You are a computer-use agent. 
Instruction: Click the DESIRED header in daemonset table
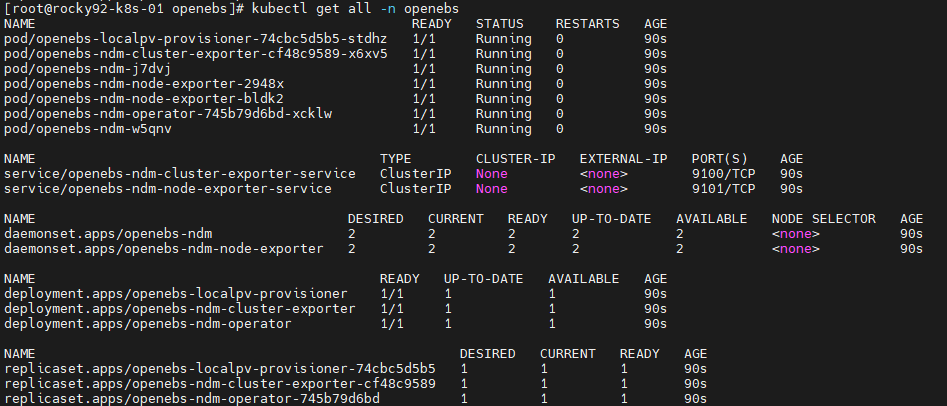pyautogui.click(x=376, y=219)
